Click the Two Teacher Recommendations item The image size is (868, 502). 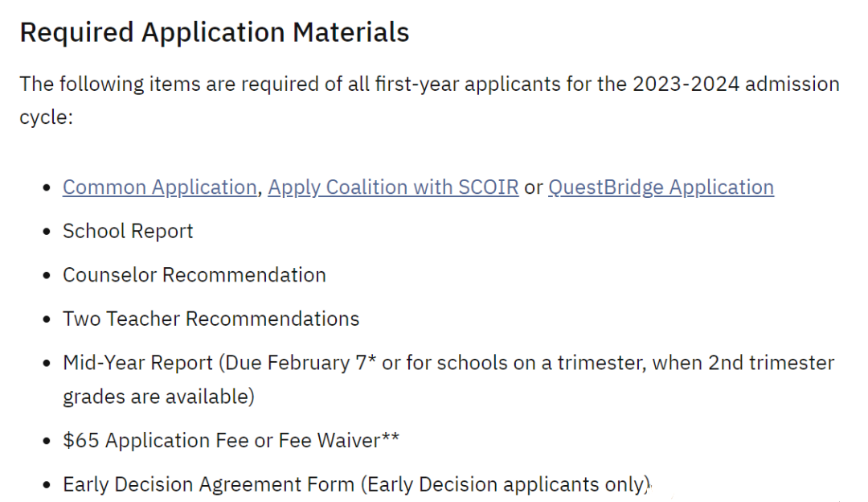[211, 319]
